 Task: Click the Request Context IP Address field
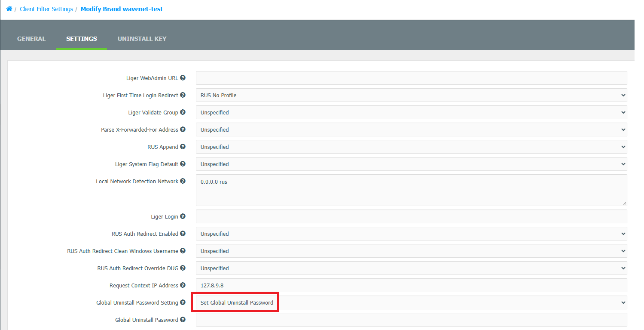click(411, 285)
